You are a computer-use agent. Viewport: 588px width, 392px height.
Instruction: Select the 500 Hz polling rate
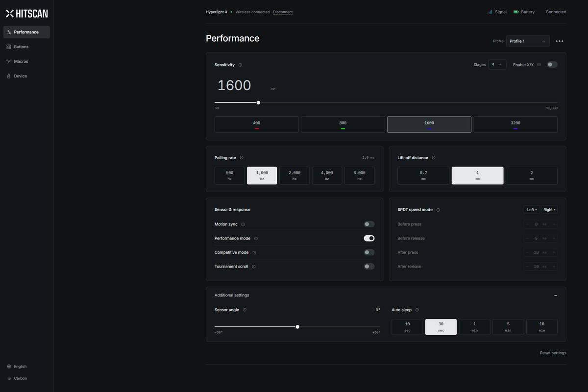pyautogui.click(x=229, y=175)
